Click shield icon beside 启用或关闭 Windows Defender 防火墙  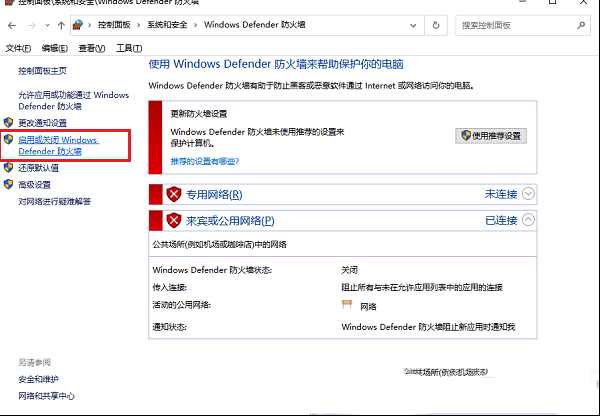point(8,139)
